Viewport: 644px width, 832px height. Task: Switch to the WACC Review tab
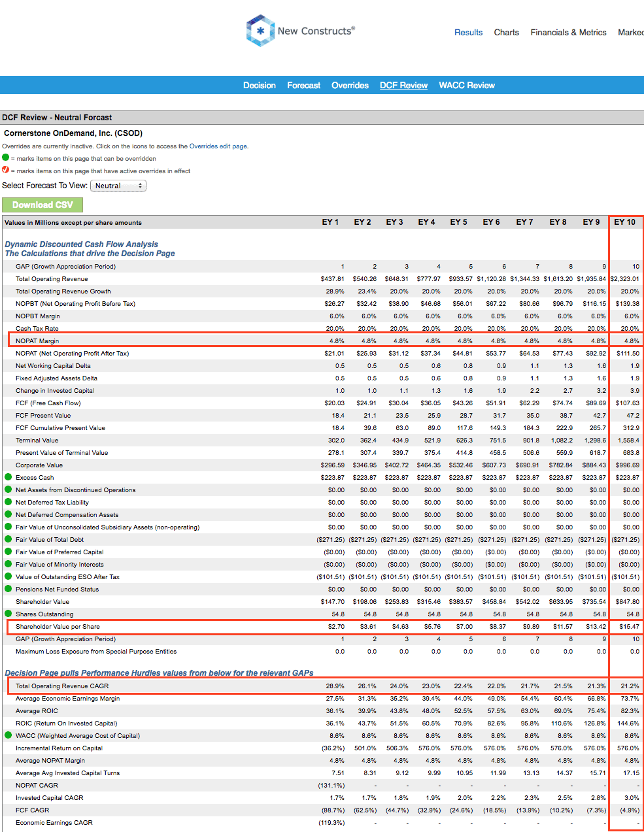467,85
